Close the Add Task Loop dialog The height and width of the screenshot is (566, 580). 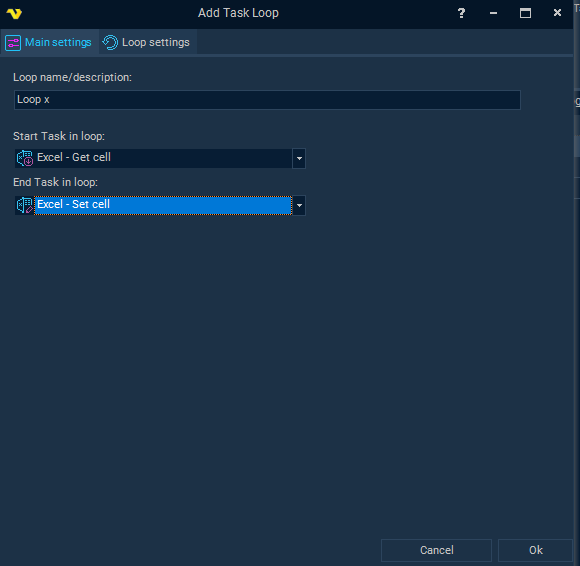pos(557,13)
